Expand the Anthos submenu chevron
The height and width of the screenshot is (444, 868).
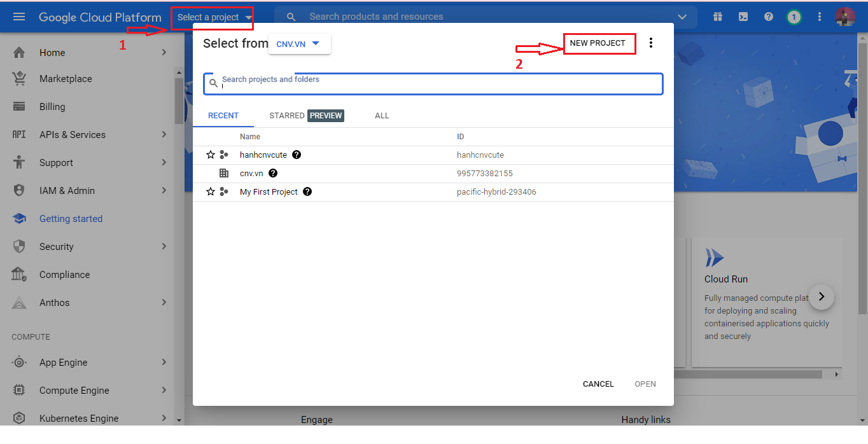point(164,303)
